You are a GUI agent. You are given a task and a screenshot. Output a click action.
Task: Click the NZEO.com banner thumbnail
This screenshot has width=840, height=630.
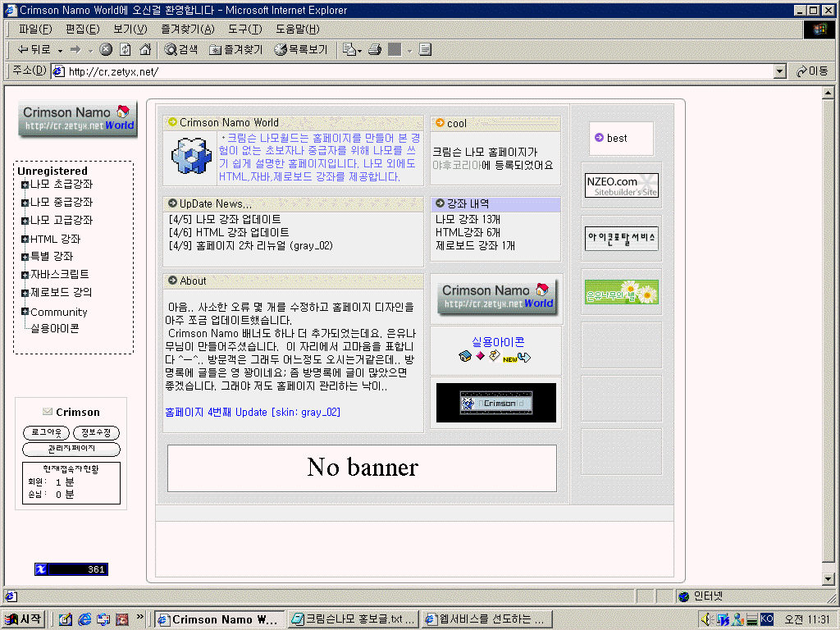click(x=621, y=185)
